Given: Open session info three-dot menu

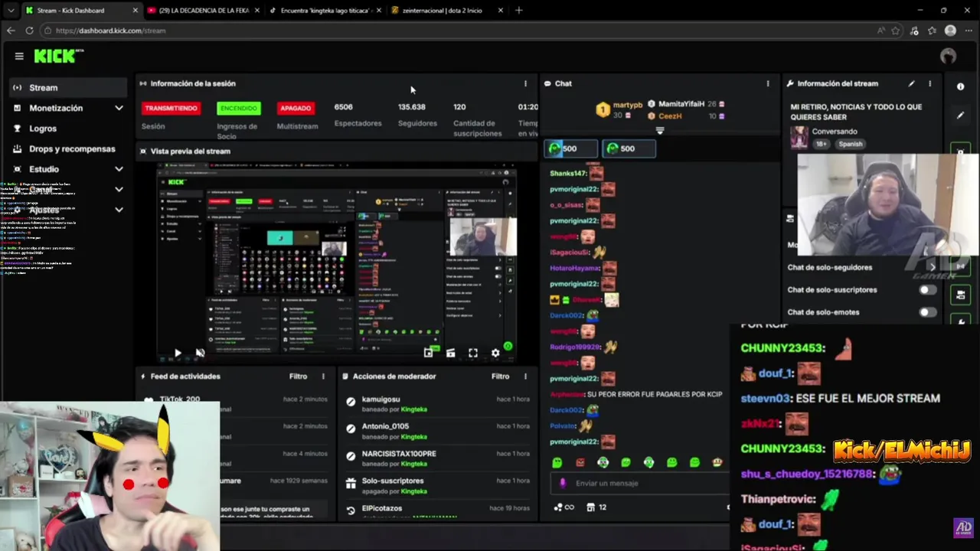Looking at the screenshot, I should [525, 83].
